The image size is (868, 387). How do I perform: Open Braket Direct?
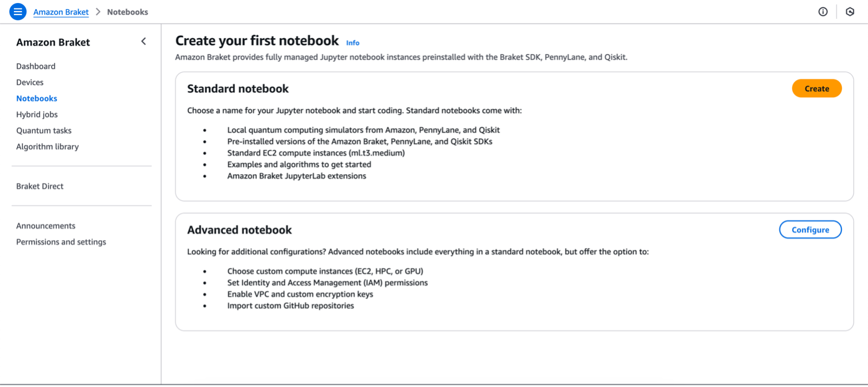[x=39, y=186]
